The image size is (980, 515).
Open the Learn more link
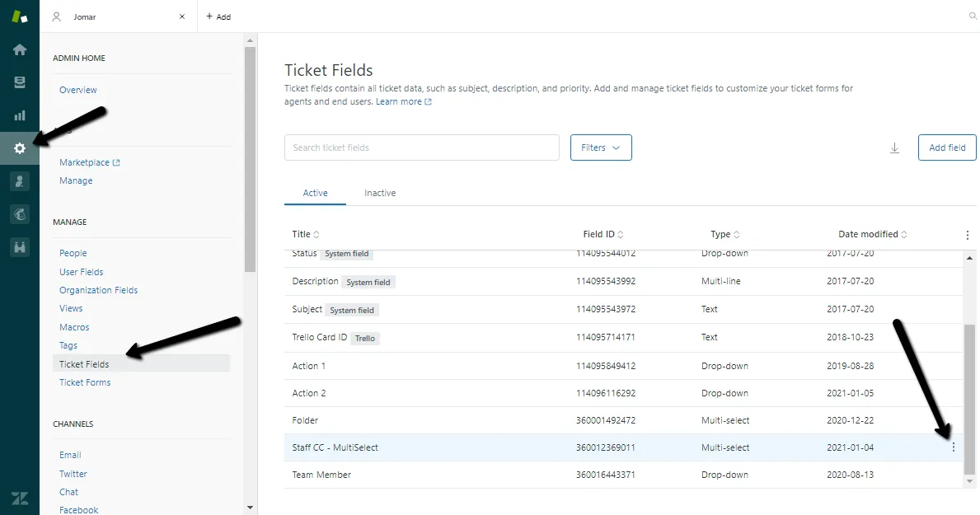[x=398, y=102]
